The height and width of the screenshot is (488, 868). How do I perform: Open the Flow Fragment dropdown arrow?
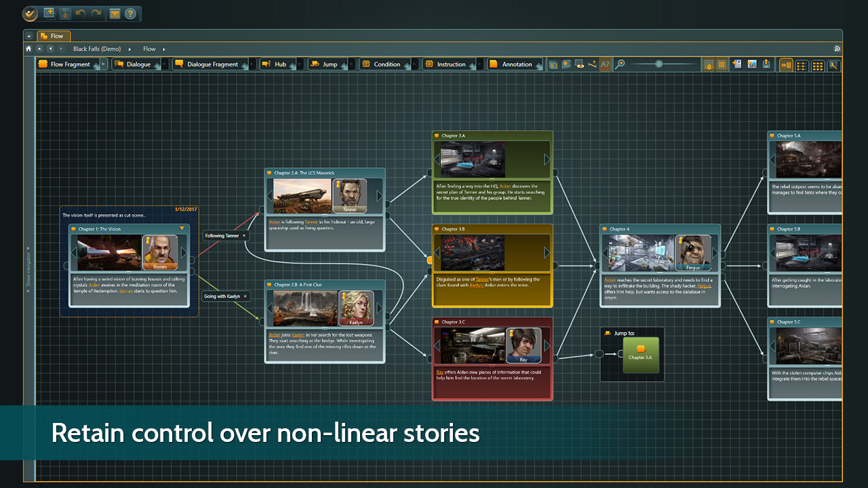point(102,64)
